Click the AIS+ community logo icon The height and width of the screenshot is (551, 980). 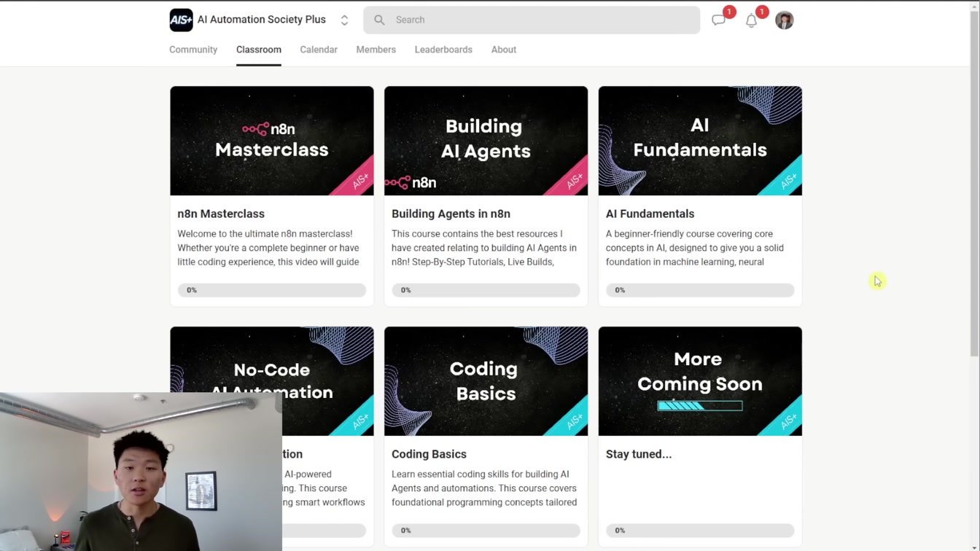pyautogui.click(x=181, y=20)
